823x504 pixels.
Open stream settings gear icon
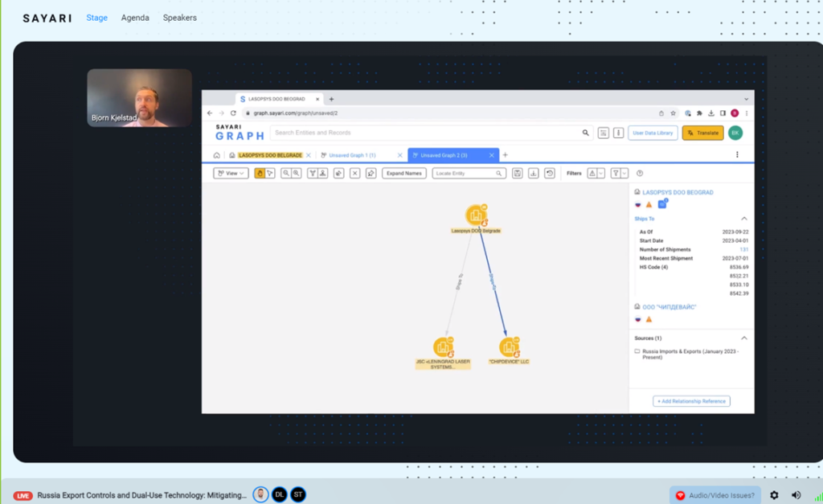(x=774, y=495)
